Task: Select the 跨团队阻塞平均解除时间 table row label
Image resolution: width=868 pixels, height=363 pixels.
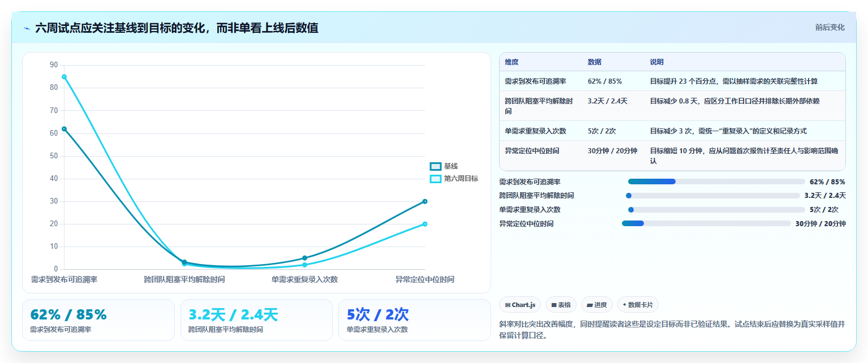Action: pos(539,106)
